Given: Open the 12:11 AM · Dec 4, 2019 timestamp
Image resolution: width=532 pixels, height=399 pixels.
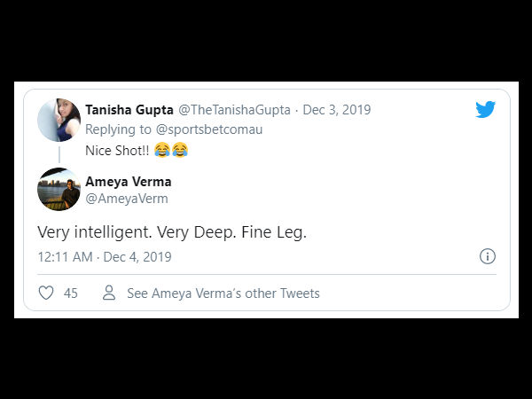Looking at the screenshot, I should tap(105, 257).
